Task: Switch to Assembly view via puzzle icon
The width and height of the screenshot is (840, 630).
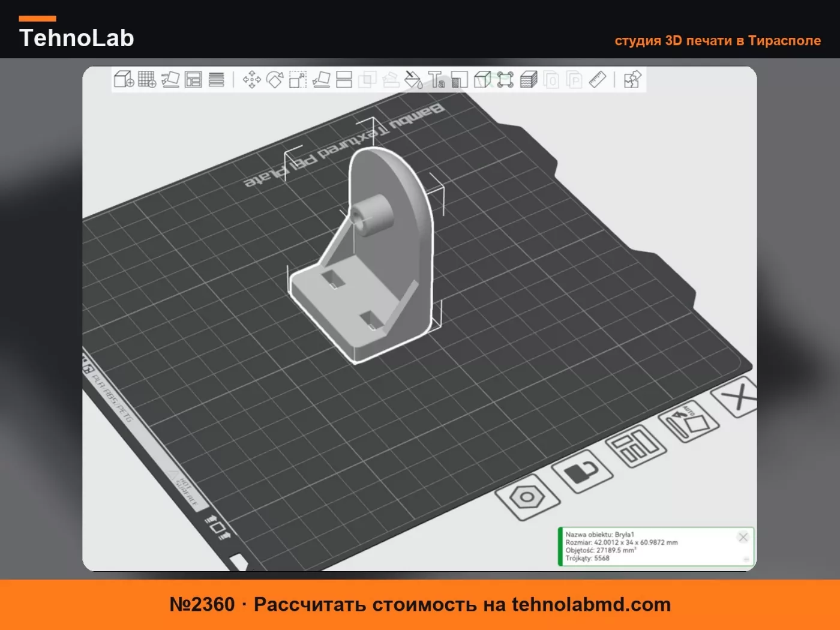Action: tap(632, 79)
